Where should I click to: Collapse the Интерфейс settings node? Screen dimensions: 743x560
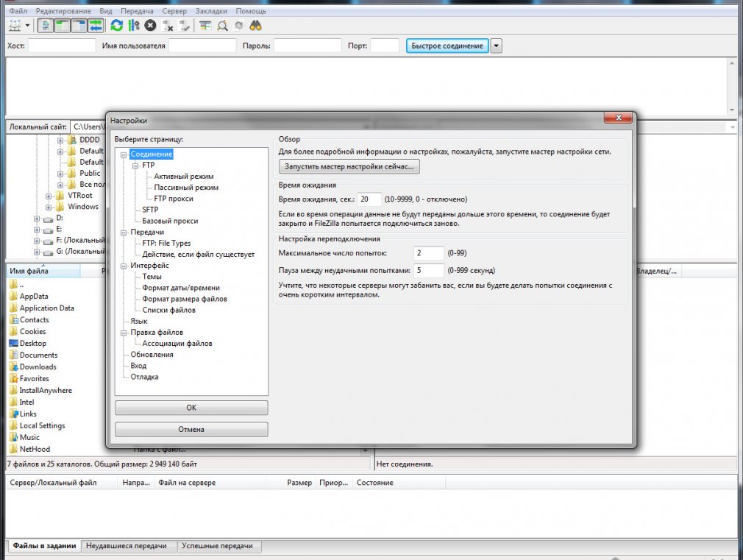[x=124, y=266]
